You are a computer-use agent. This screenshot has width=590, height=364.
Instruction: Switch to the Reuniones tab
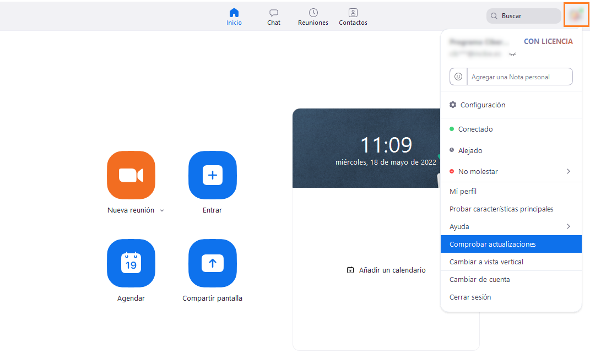[313, 17]
